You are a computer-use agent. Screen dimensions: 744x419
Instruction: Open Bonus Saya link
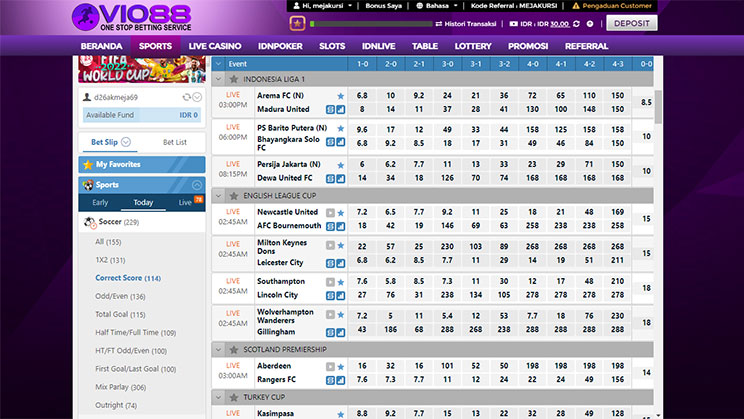click(x=383, y=6)
